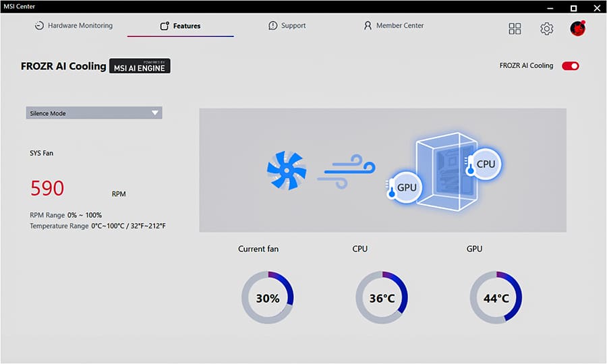Click the CPU 36°C temperature gauge

click(x=381, y=298)
